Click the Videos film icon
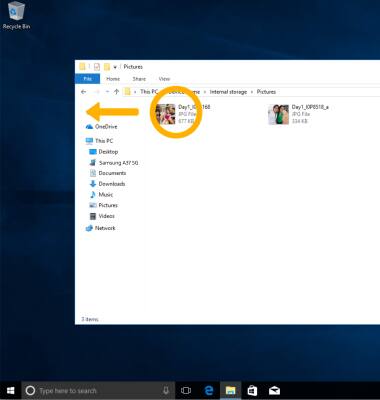The width and height of the screenshot is (380, 400). pos(93,216)
